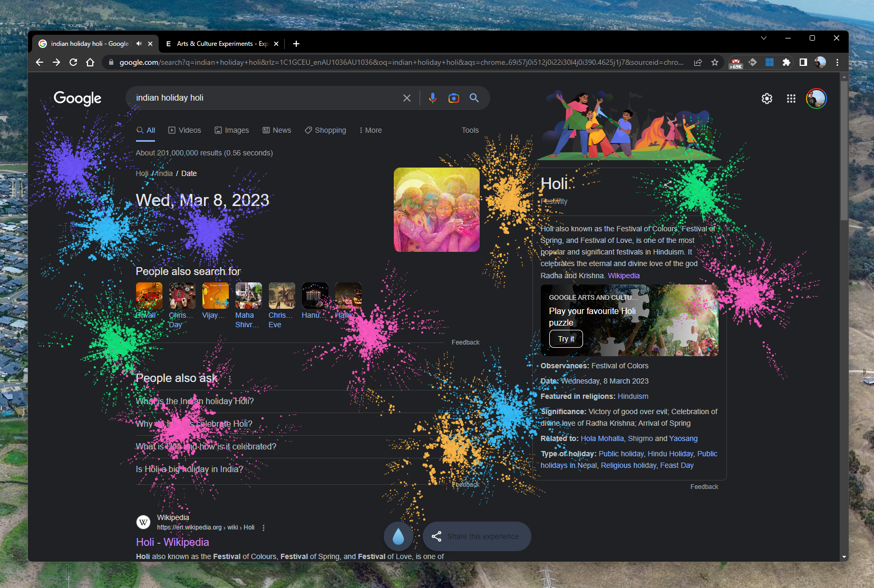Clear the search query with the X icon

[407, 97]
